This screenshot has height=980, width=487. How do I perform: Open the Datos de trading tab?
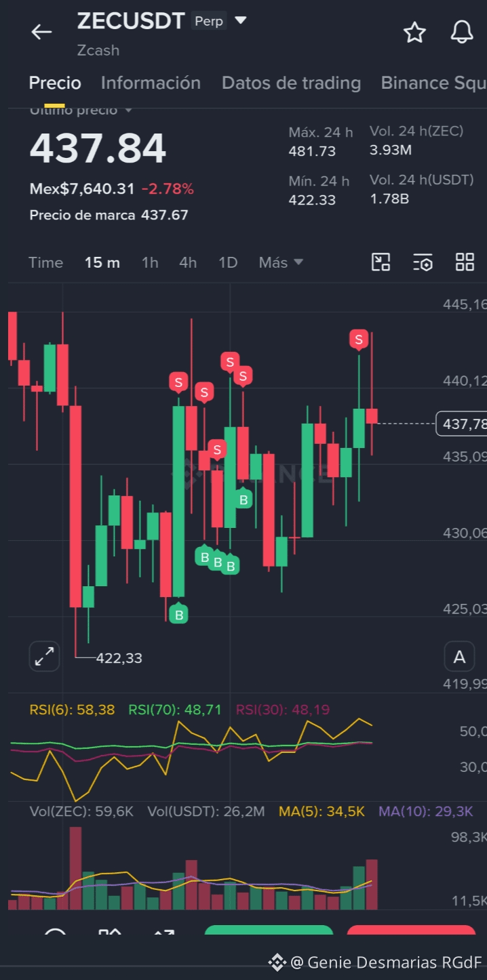[291, 83]
